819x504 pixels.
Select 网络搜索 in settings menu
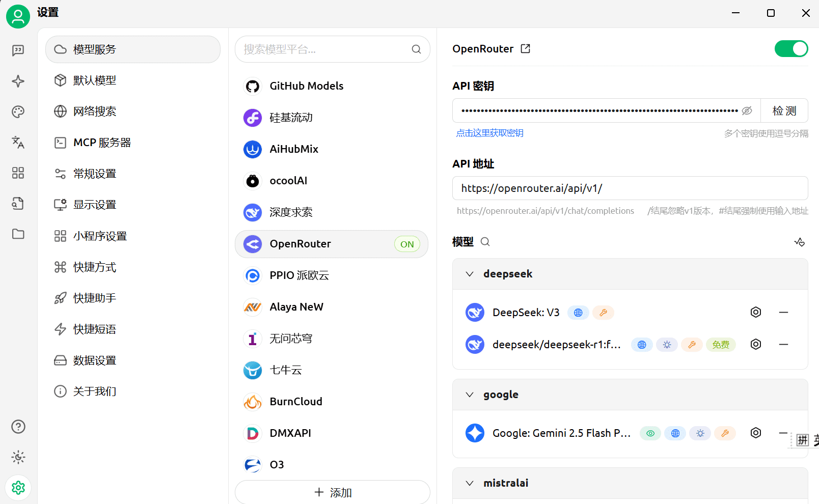click(x=95, y=111)
